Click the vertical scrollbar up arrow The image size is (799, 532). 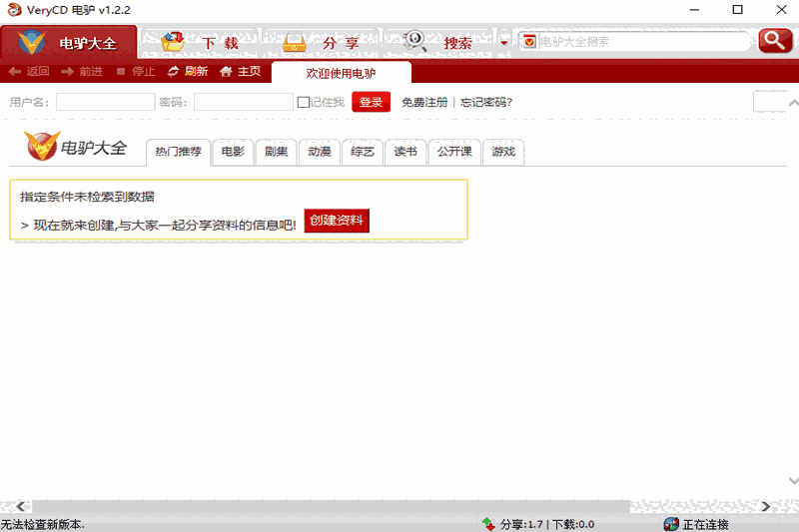click(793, 103)
